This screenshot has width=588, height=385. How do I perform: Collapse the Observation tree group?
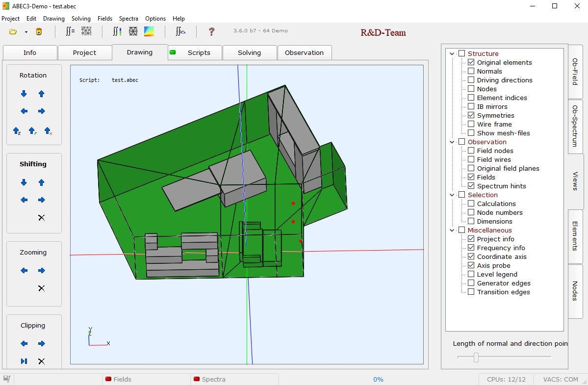[452, 142]
